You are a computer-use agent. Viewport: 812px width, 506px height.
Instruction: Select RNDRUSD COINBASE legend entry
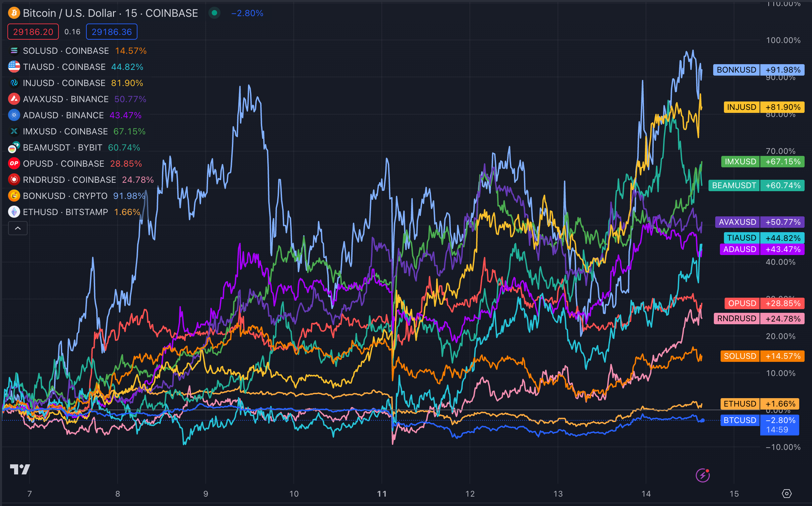click(69, 180)
